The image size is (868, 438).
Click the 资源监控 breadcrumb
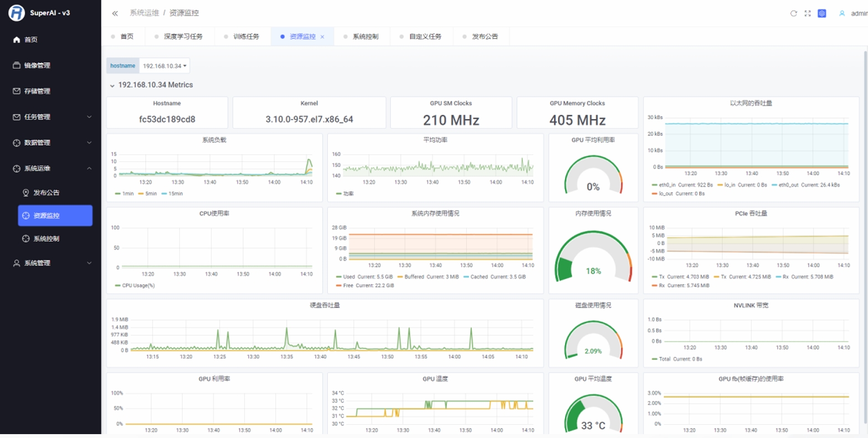click(184, 13)
